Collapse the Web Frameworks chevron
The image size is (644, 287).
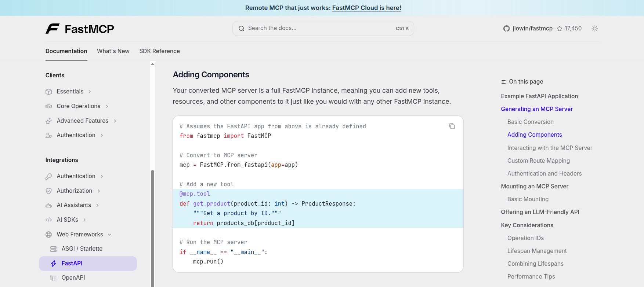pos(109,235)
